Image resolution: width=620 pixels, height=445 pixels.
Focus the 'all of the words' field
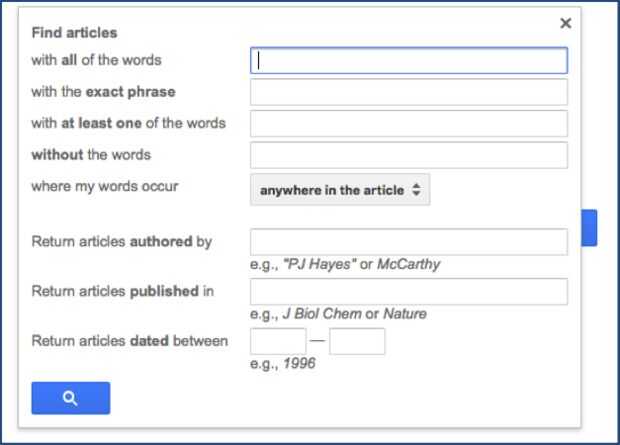(408, 60)
